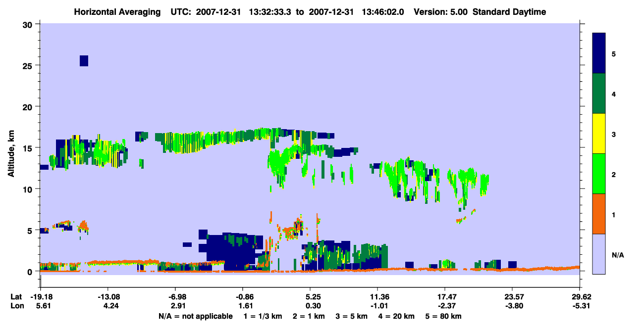This screenshot has width=644, height=330.
Task: Click the y-axis tick label 25
Action: (x=29, y=65)
